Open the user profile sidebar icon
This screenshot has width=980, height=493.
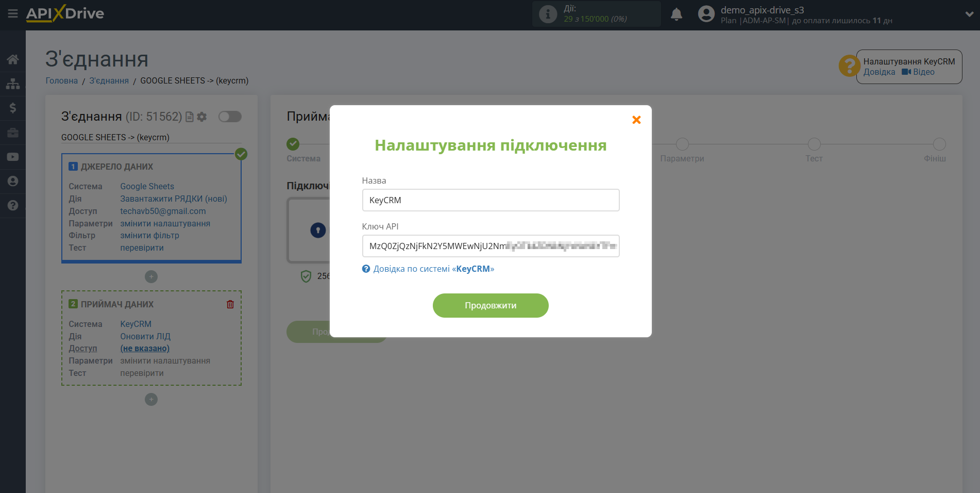[13, 181]
